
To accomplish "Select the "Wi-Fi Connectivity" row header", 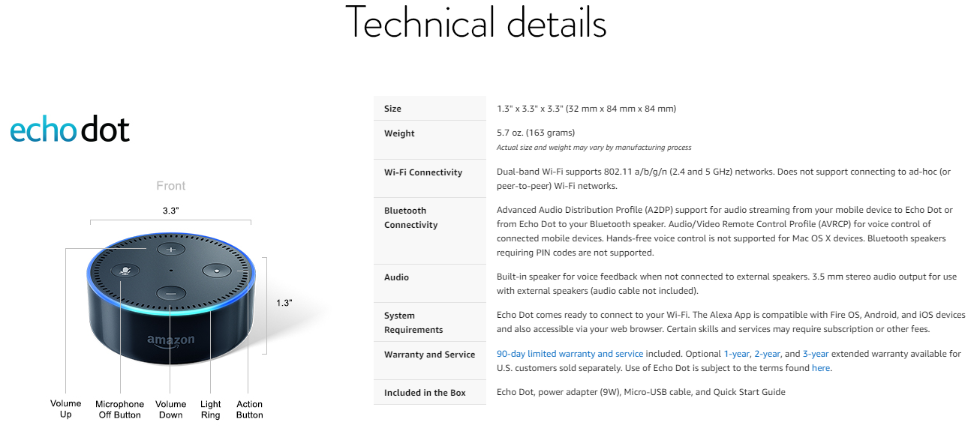I will click(x=423, y=172).
